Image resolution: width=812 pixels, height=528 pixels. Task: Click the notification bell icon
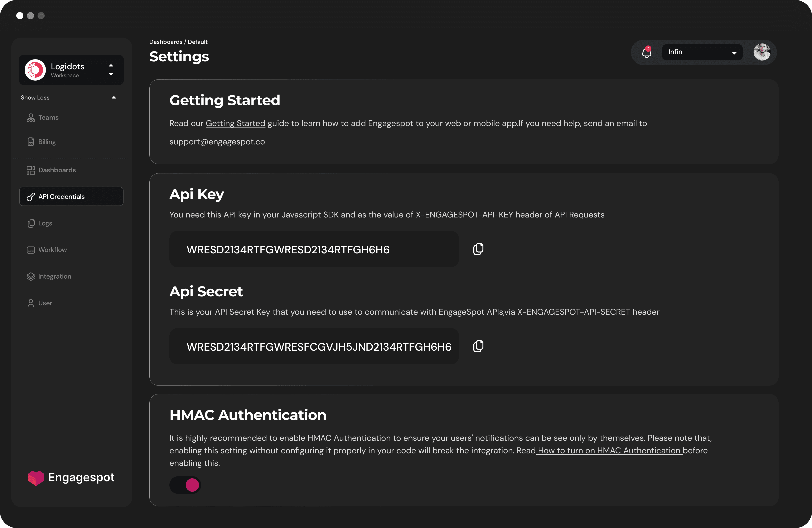pyautogui.click(x=647, y=53)
